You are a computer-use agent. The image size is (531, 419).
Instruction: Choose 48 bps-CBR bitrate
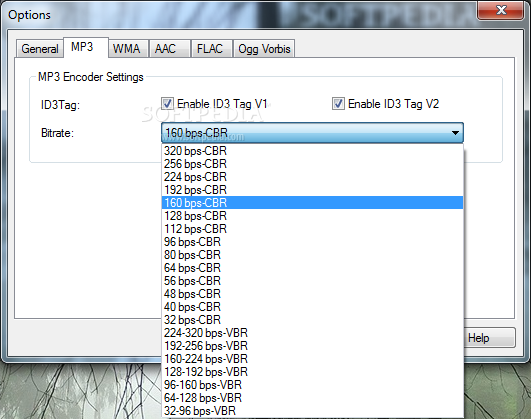click(312, 294)
